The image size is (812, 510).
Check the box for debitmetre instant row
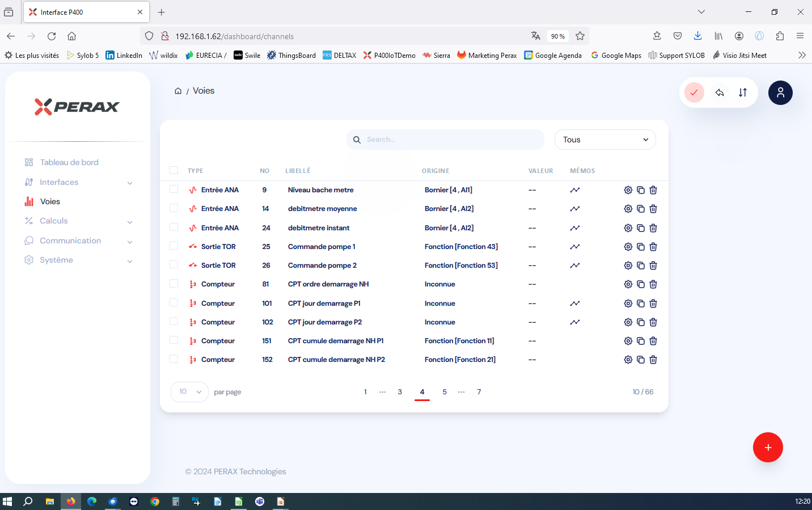174,227
